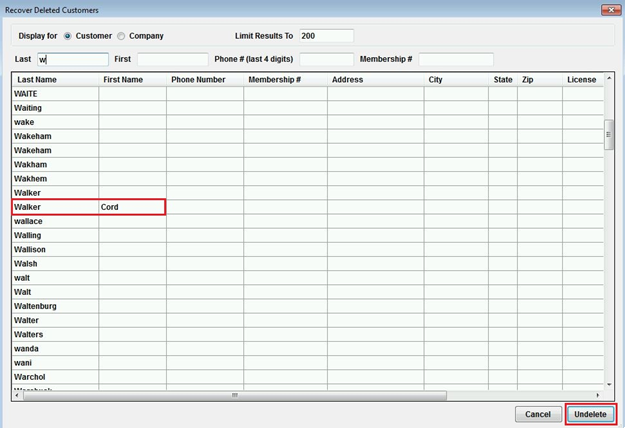Select the Wakham row
625x428 pixels.
point(308,165)
